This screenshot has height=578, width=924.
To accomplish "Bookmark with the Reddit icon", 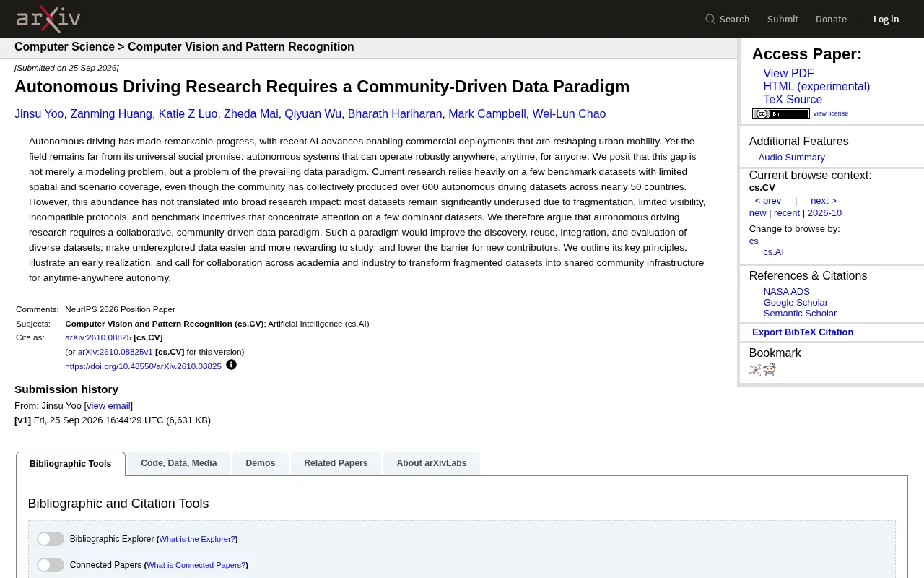I will (770, 370).
